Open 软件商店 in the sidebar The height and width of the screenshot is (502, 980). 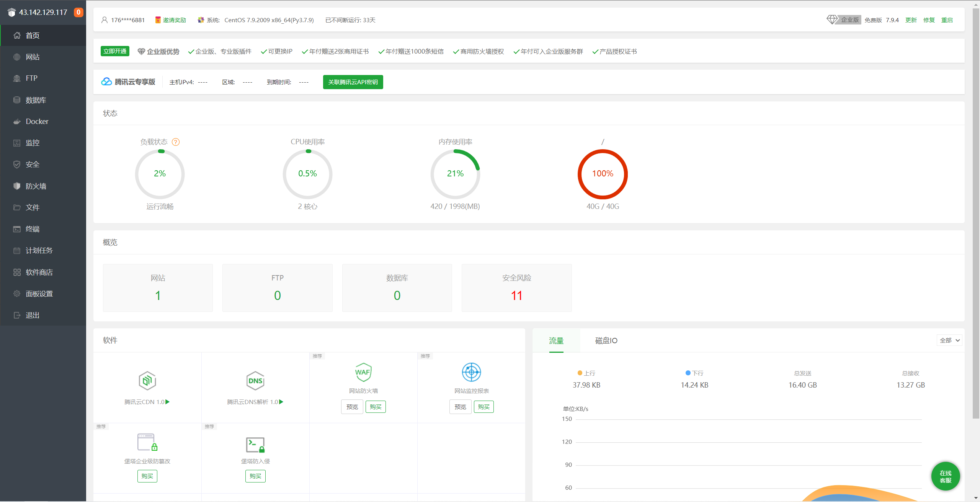pyautogui.click(x=39, y=272)
